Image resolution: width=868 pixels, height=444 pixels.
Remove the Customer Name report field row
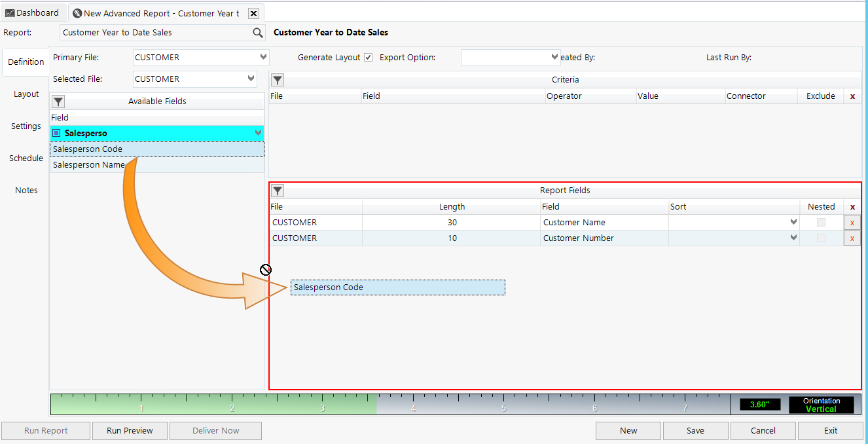[x=852, y=222]
